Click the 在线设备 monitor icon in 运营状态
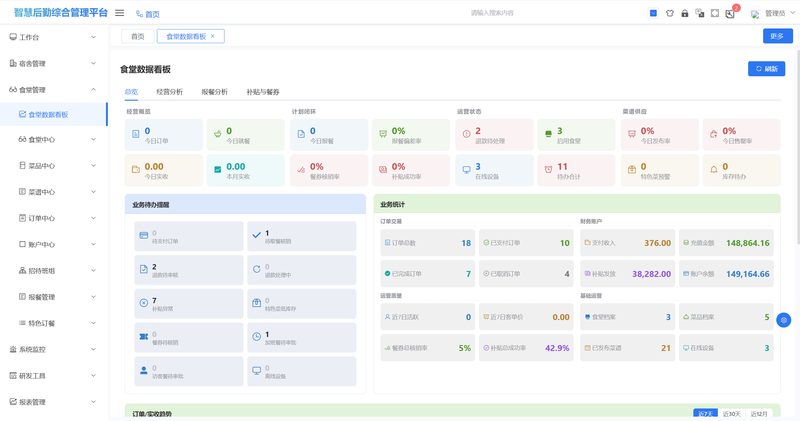800x421 pixels. (x=466, y=169)
